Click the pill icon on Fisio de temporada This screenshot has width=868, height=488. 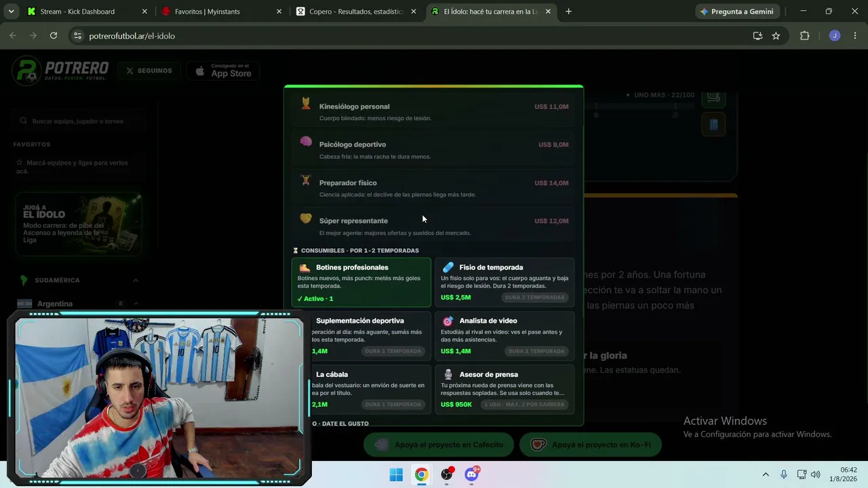[448, 268]
